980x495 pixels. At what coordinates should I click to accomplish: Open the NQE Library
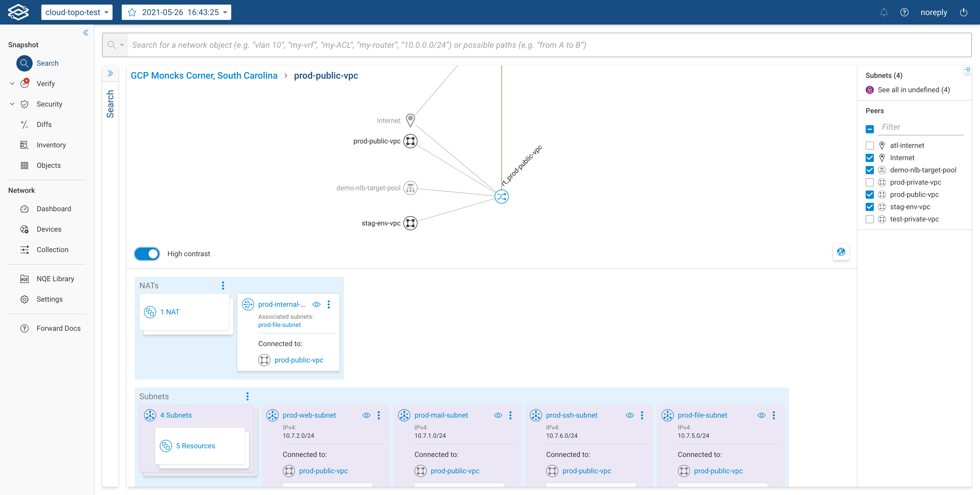coord(55,278)
